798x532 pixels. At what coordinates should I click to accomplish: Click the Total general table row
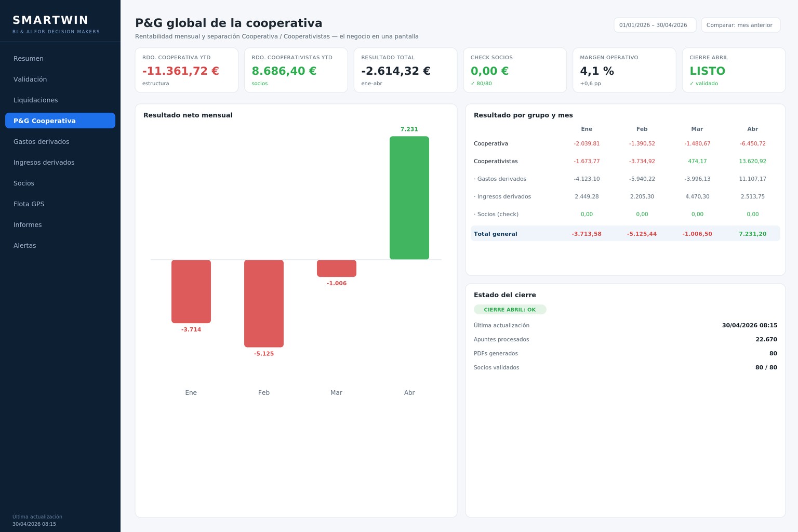(626, 234)
